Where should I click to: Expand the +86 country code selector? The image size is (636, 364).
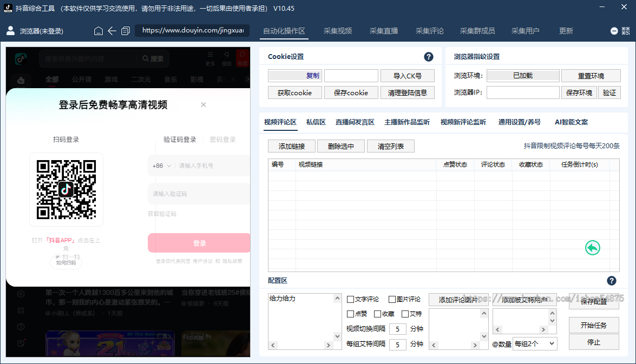coord(162,166)
